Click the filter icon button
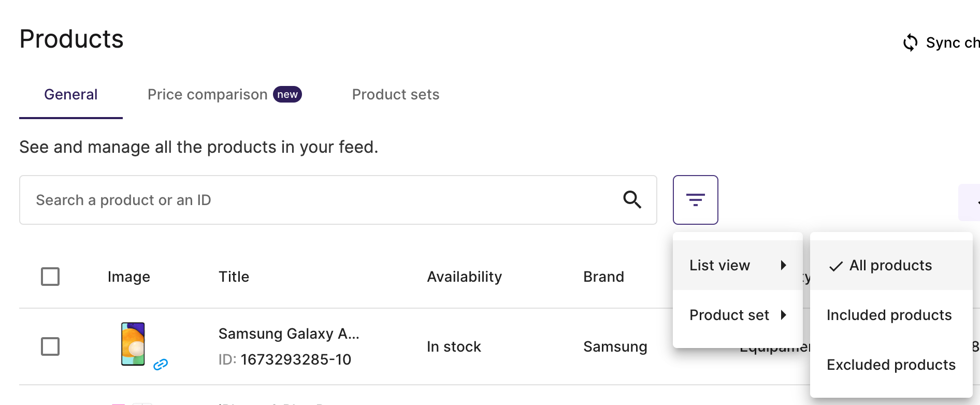This screenshot has width=980, height=405. [695, 200]
